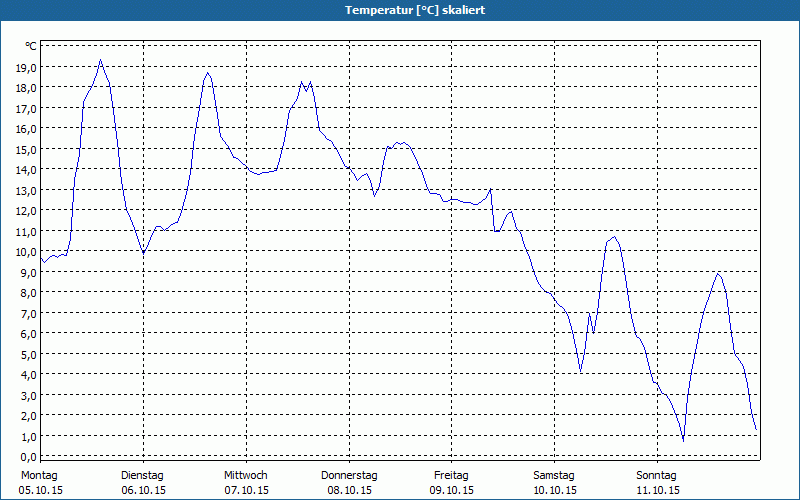Select the 6,0 y-axis label
Image resolution: width=800 pixels, height=500 pixels.
point(29,334)
